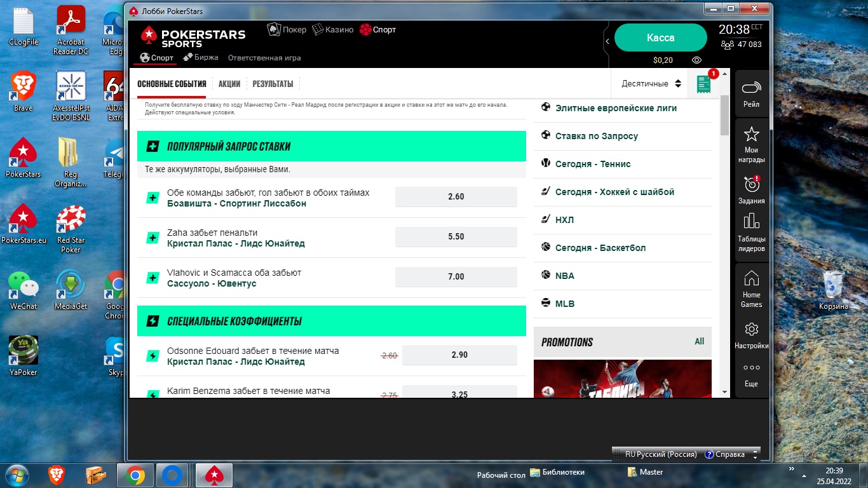Screen dimensions: 868x488
Task: Open the NBA link
Action: (x=565, y=276)
